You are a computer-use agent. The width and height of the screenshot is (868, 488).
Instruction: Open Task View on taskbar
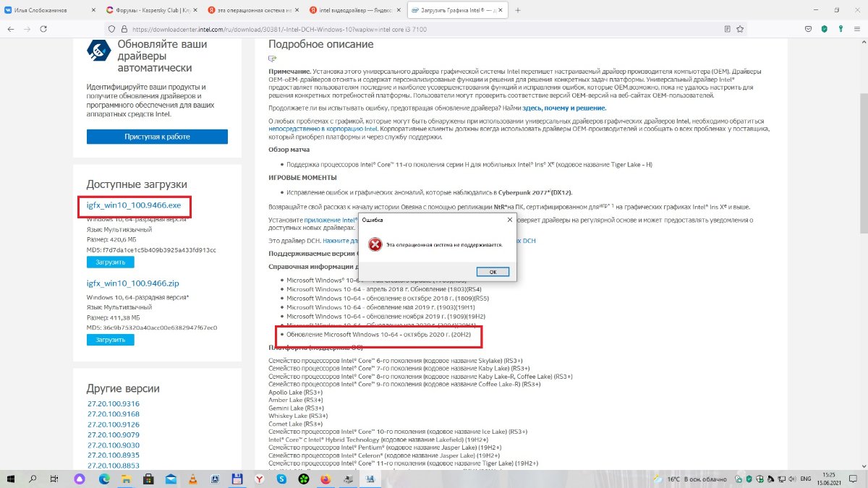55,478
